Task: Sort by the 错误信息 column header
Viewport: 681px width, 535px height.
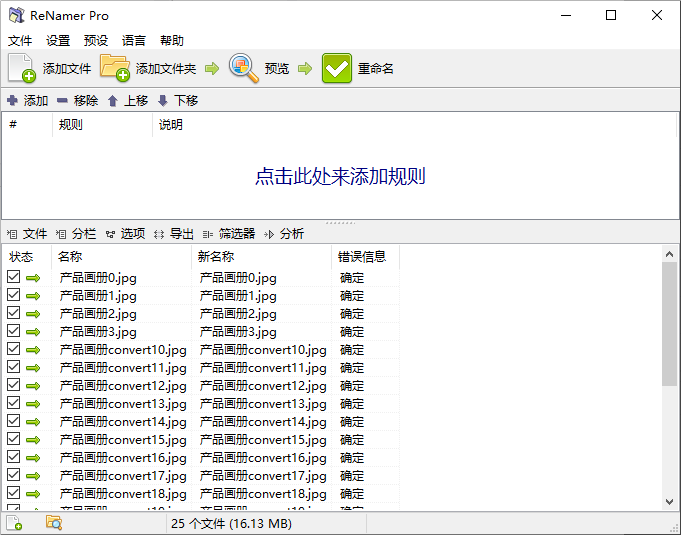Action: [366, 257]
